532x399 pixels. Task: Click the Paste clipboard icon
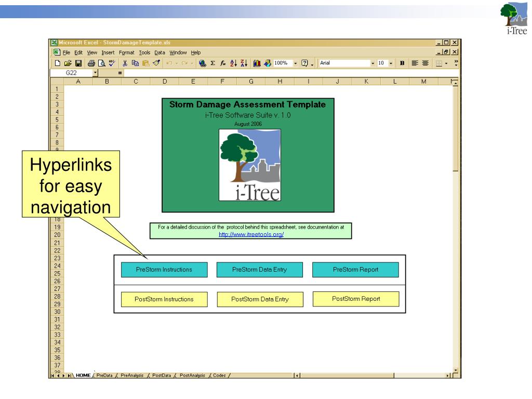click(146, 63)
